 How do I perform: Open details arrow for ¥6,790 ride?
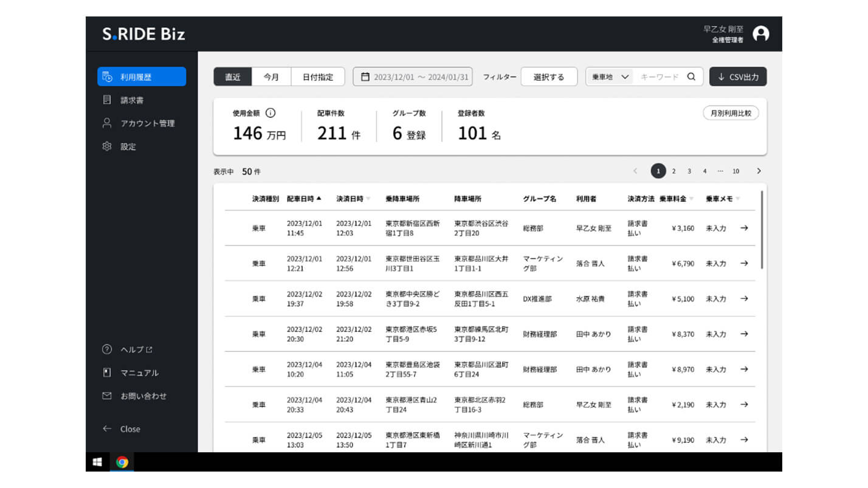coord(744,263)
